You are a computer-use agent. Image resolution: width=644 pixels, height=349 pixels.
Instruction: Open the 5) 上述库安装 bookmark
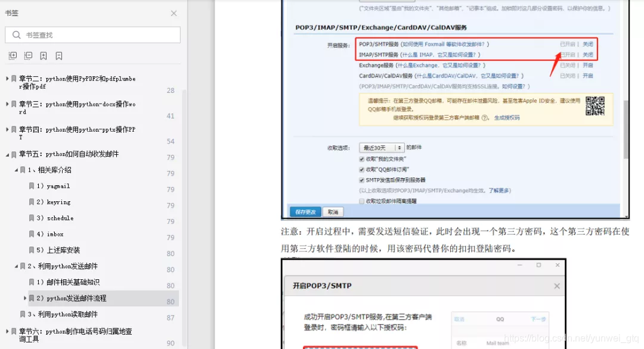pyautogui.click(x=58, y=250)
